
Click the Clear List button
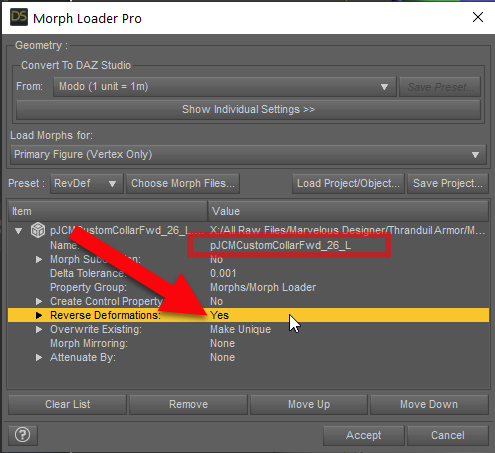point(68,404)
